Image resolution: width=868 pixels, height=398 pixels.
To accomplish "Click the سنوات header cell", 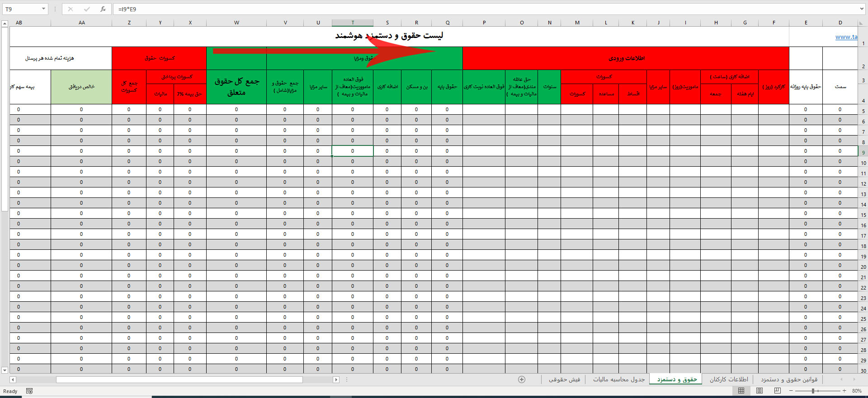I will (x=549, y=87).
